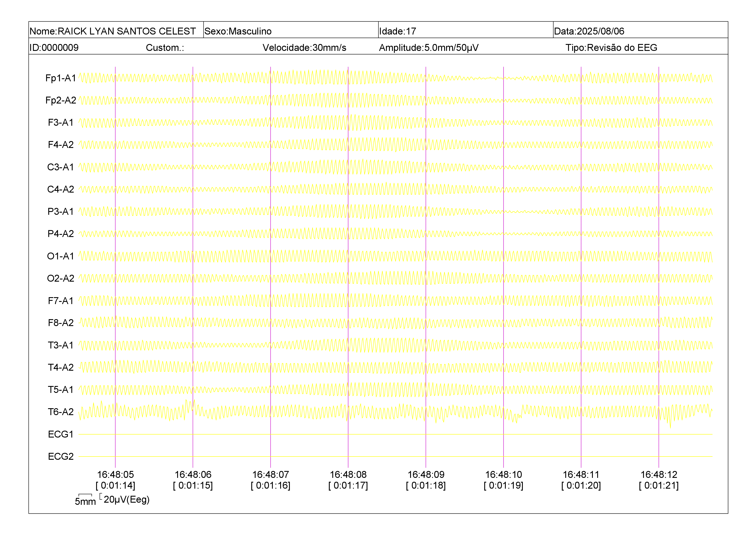756x535 pixels.
Task: Click the F3-A1 channel label
Action: point(61,122)
